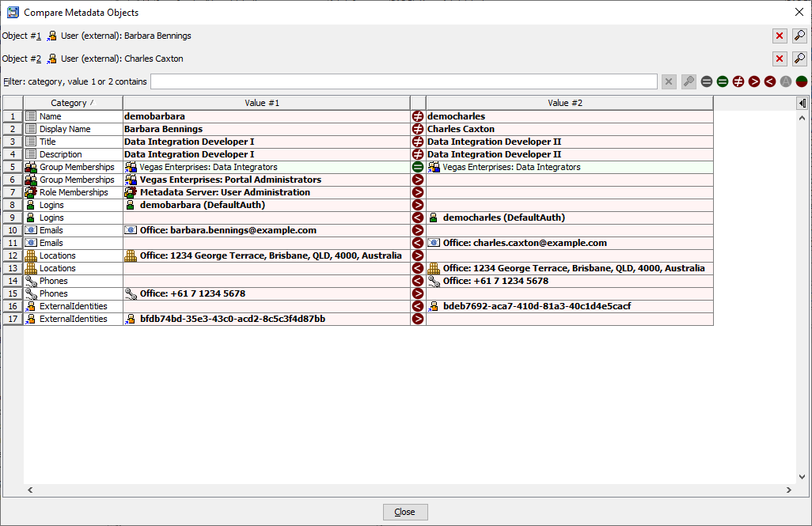The width and height of the screenshot is (812, 526).
Task: Click the vertical scrollbar down arrow
Action: coord(803,477)
